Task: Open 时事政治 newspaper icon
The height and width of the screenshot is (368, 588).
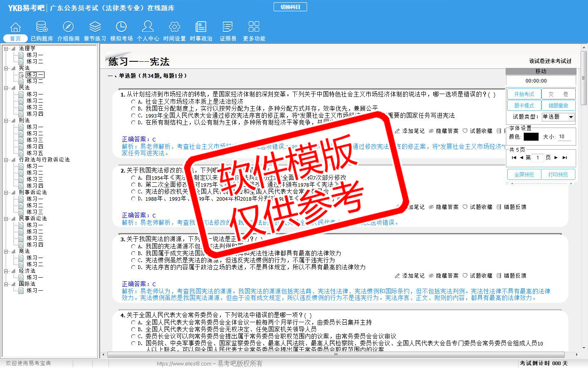Action: pos(201,27)
